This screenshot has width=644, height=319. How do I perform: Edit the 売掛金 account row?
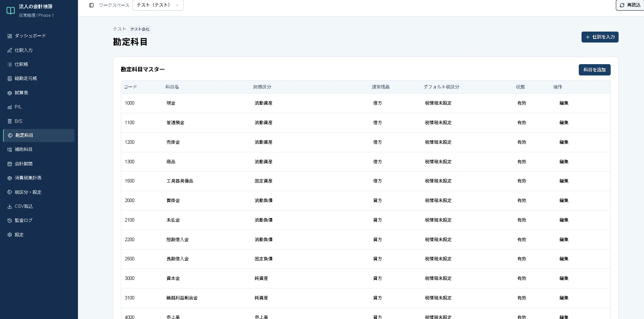point(564,142)
